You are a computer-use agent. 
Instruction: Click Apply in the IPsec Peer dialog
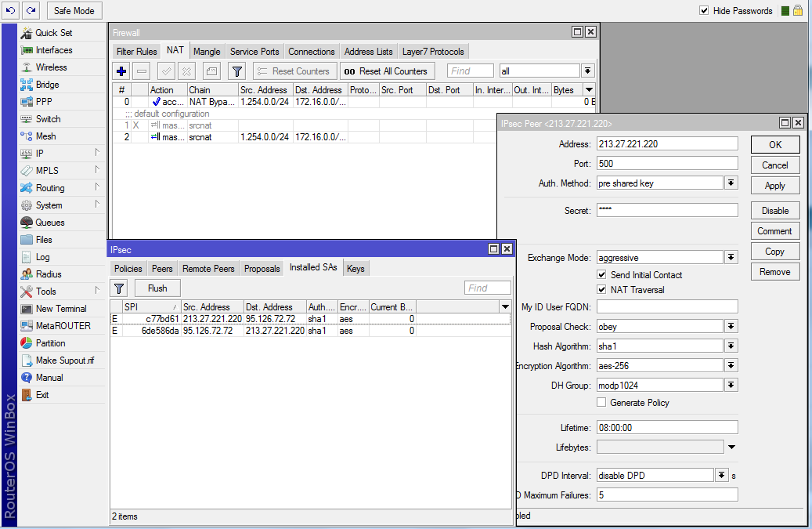click(x=774, y=186)
